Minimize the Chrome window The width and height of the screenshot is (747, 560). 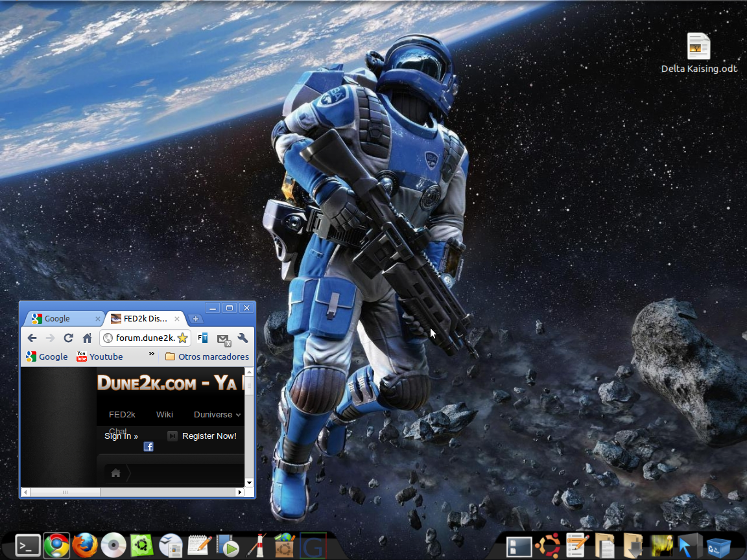[x=213, y=308]
